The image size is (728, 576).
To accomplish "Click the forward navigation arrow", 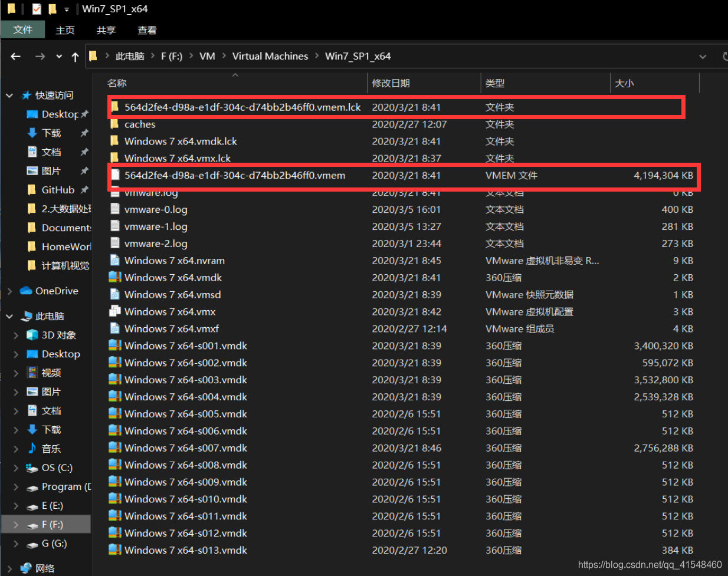I will pos(40,57).
